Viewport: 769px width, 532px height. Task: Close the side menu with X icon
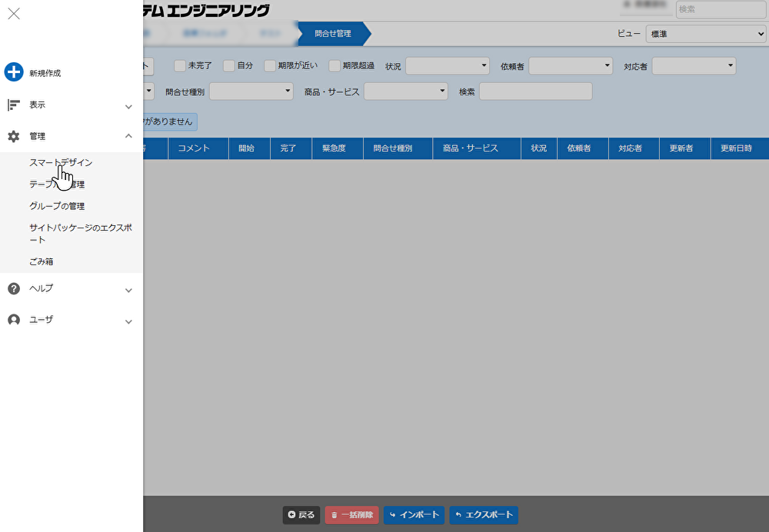click(x=14, y=13)
